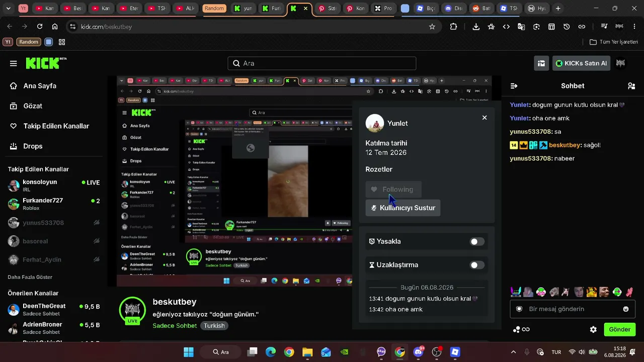Viewport: 644px width, 362px height.
Task: Open the KICKs points icon below chat
Action: (x=521, y=329)
